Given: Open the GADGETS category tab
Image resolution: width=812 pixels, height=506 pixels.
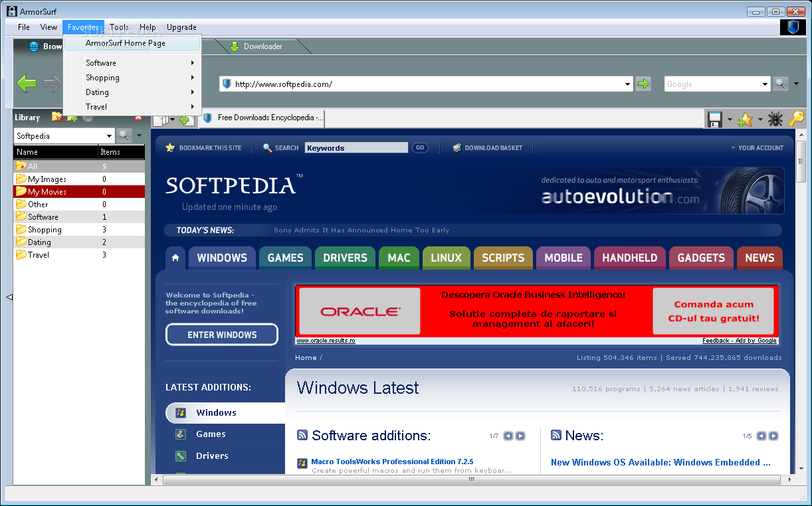Looking at the screenshot, I should coord(701,258).
